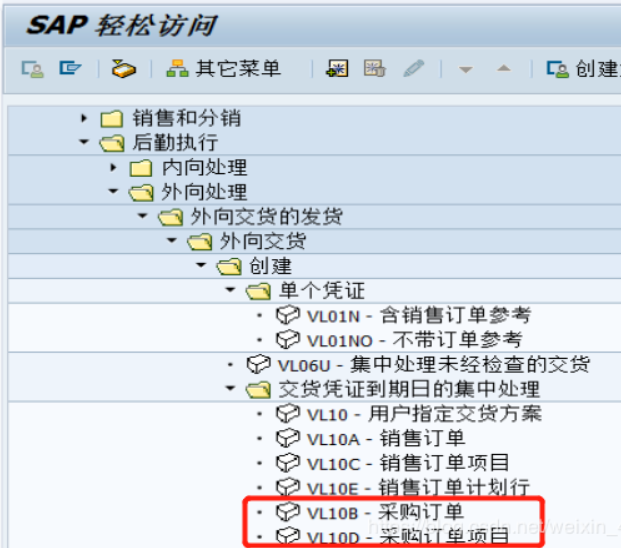Open VL10C - 销售订单项目
This screenshot has width=621, height=548.
pos(408,463)
